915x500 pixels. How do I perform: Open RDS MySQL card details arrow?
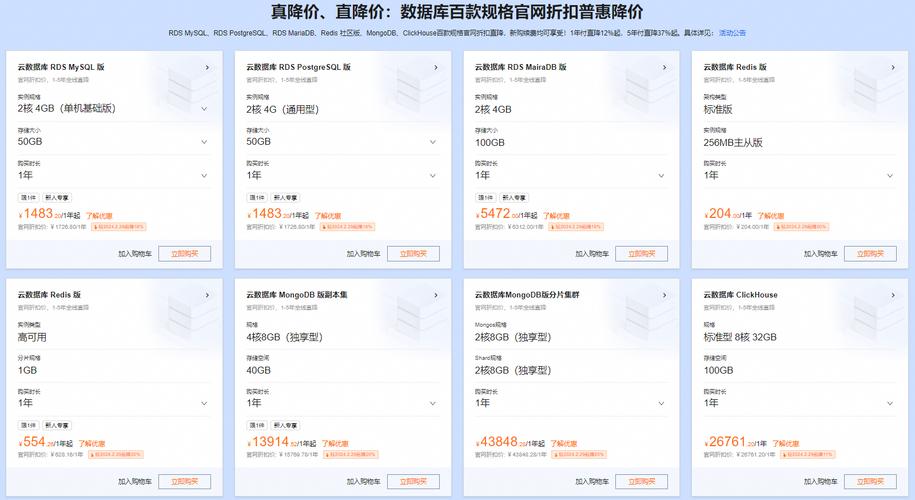(x=207, y=68)
